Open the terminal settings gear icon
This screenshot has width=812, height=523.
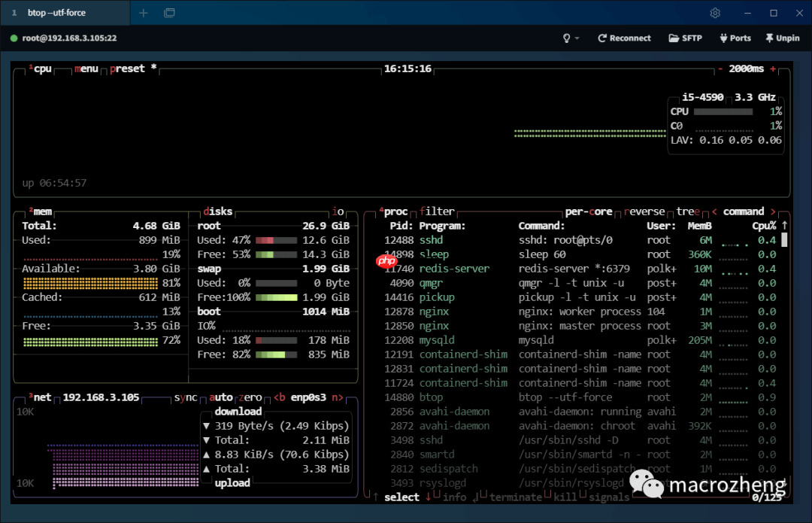point(715,13)
